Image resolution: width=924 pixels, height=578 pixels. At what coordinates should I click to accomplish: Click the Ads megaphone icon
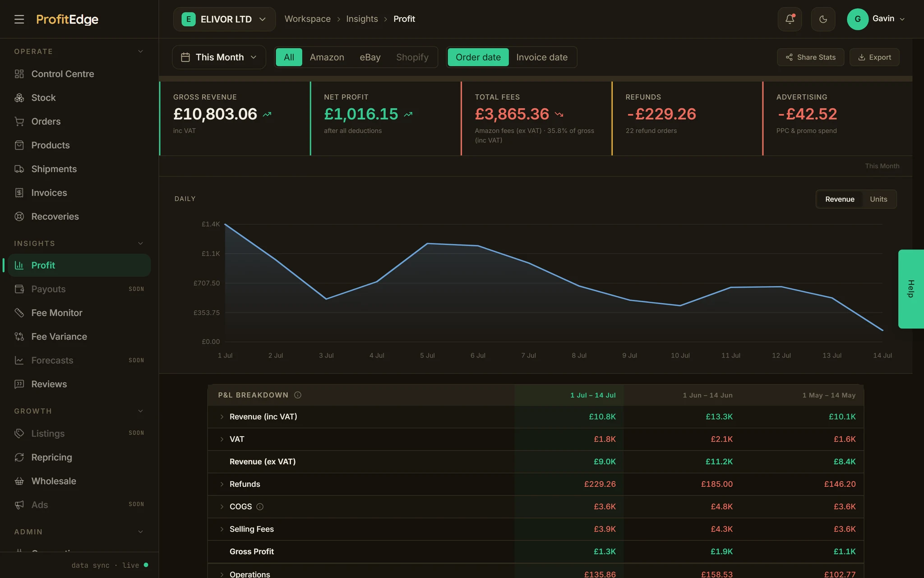tap(19, 505)
